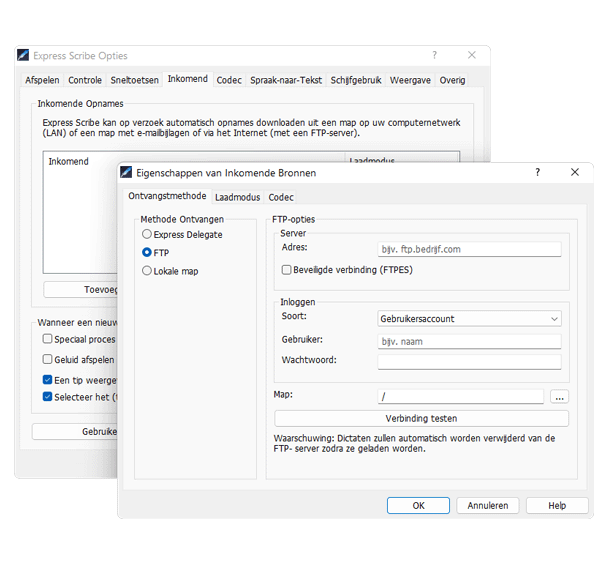Open the Overig tab
This screenshot has width=606, height=567.
coord(453,80)
